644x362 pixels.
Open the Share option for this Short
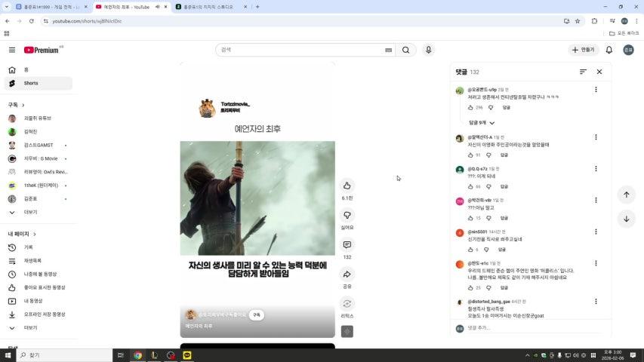pyautogui.click(x=347, y=275)
